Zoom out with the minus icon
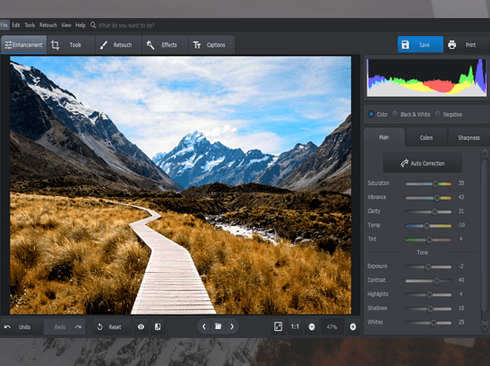 click(312, 327)
